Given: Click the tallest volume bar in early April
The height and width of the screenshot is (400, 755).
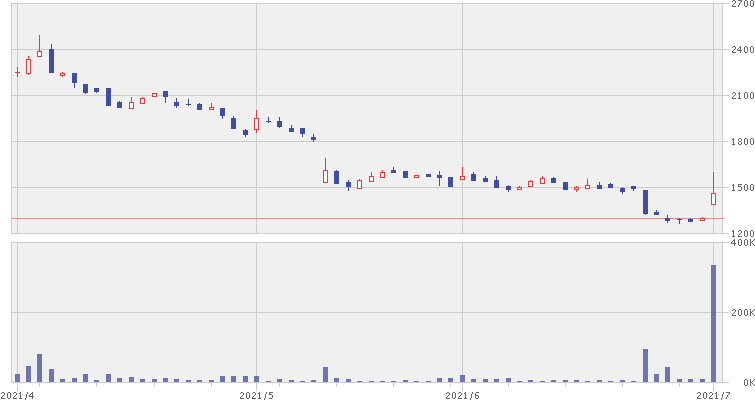Looking at the screenshot, I should 39,368.
